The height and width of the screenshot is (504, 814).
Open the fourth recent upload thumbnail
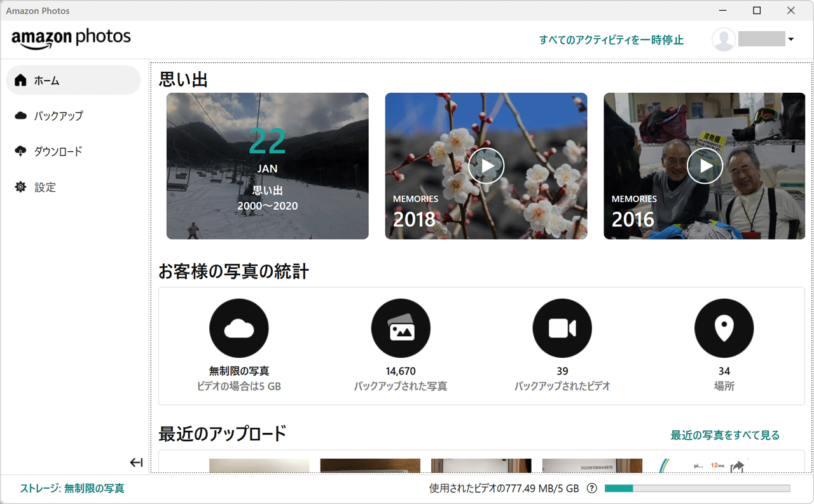(x=592, y=466)
